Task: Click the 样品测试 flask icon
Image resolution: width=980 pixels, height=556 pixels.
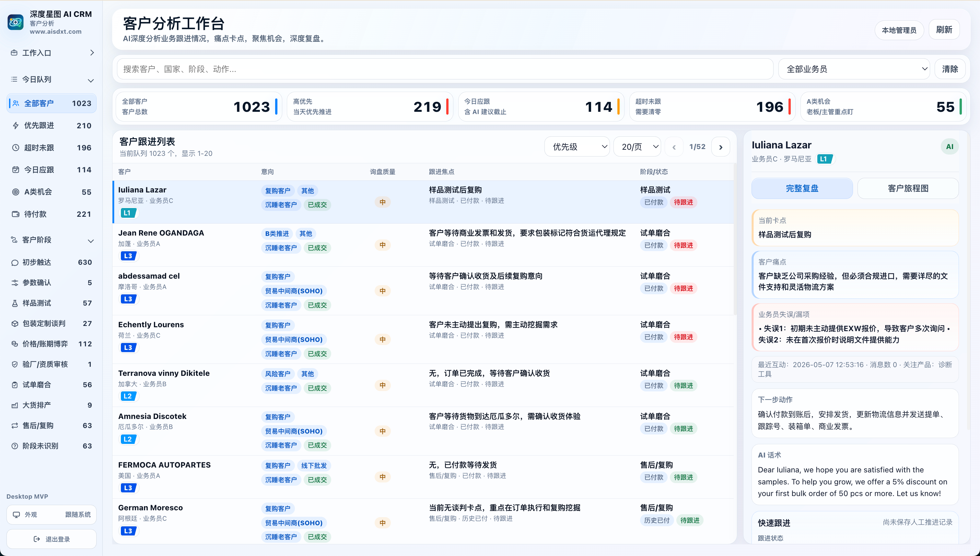Action: pyautogui.click(x=15, y=303)
